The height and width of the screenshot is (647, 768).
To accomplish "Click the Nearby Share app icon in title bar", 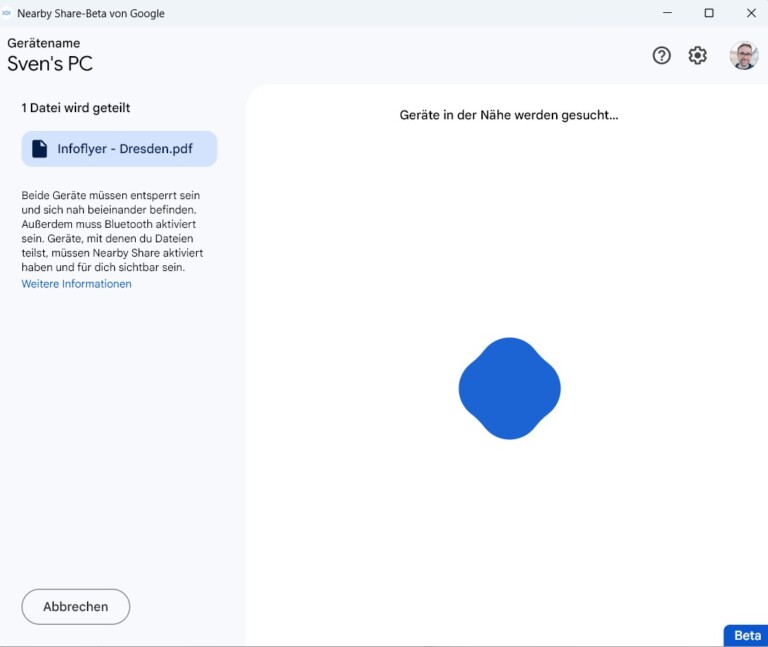I will pos(6,13).
